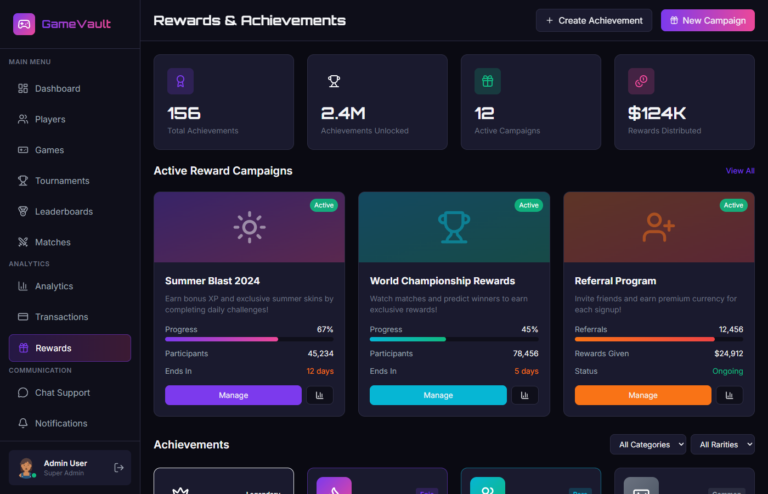Screen dimensions: 768x494
Task: Click the Ongoing status text
Action: [727, 371]
